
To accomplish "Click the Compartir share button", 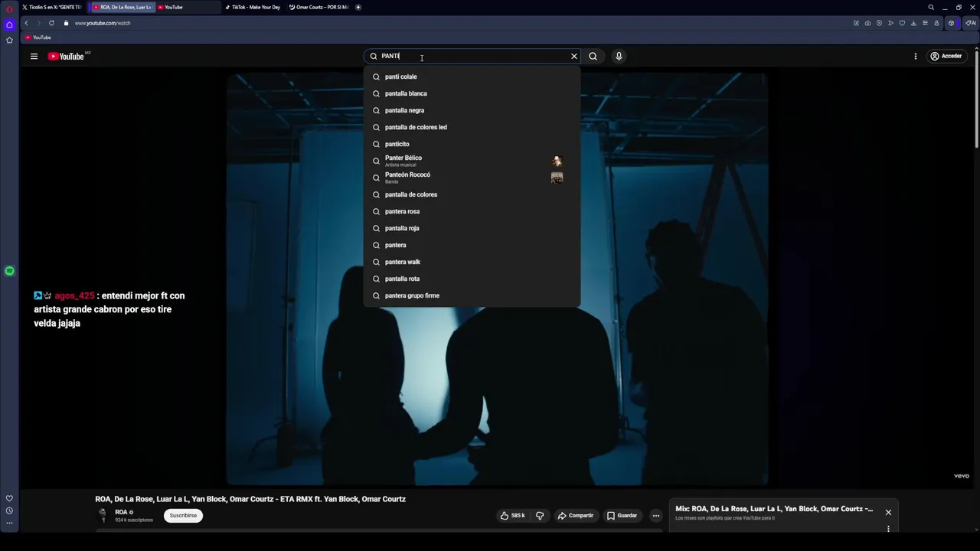I will (576, 515).
